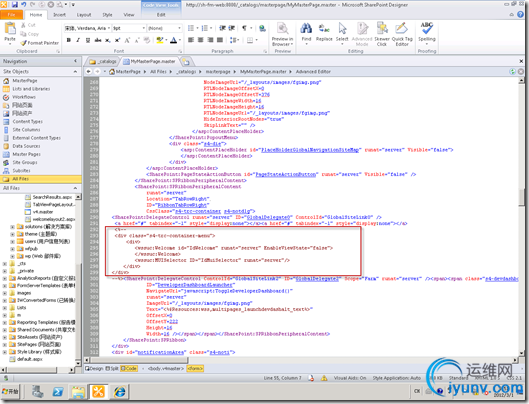The image size is (529, 404).
Task: Collapse the All Files section header
Action: coord(75,188)
